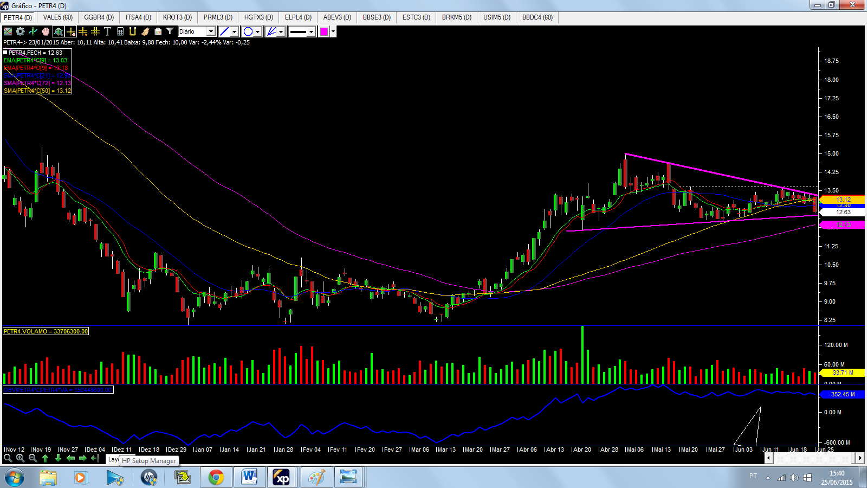Click the magenta color swatch
The height and width of the screenshot is (488, 868).
coord(324,31)
